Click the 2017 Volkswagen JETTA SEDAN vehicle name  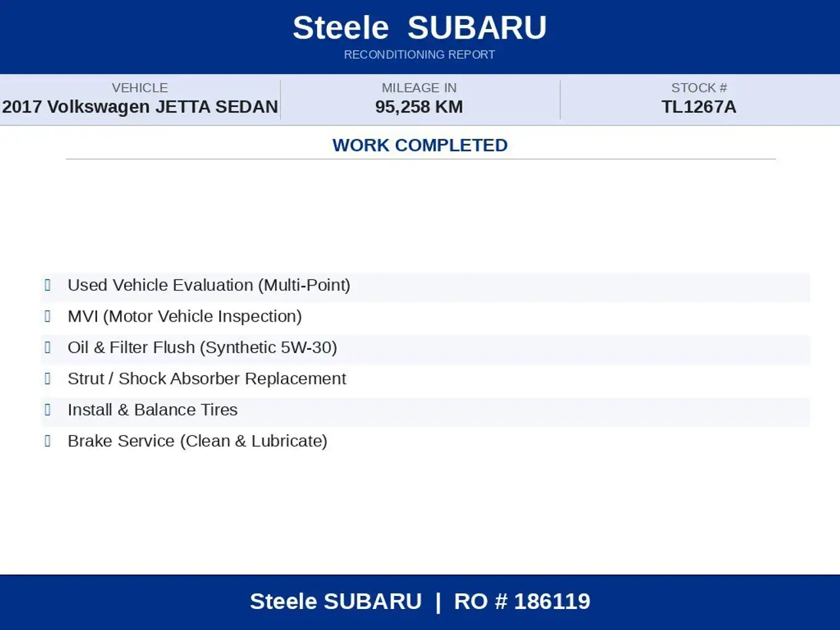pyautogui.click(x=140, y=107)
